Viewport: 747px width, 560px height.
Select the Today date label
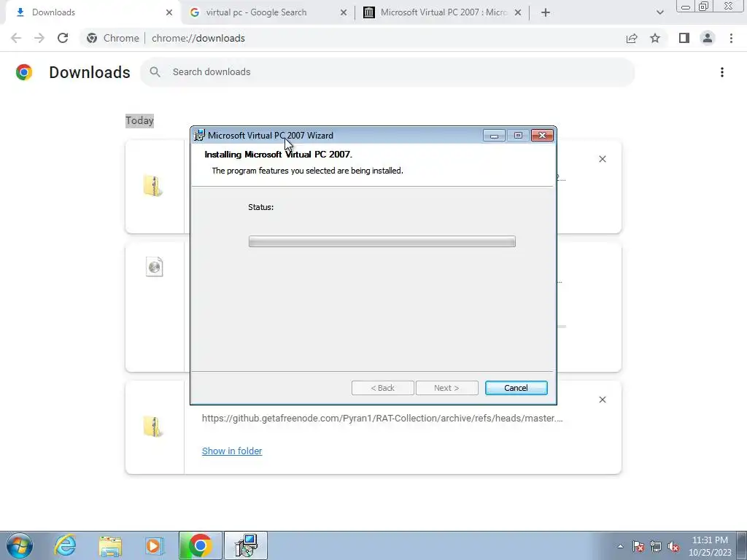click(x=139, y=120)
